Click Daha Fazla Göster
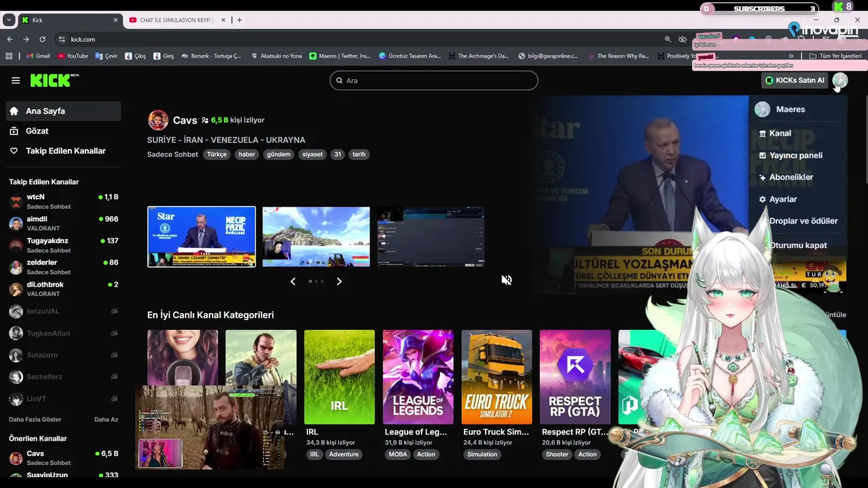The width and height of the screenshot is (868, 488). coord(35,420)
